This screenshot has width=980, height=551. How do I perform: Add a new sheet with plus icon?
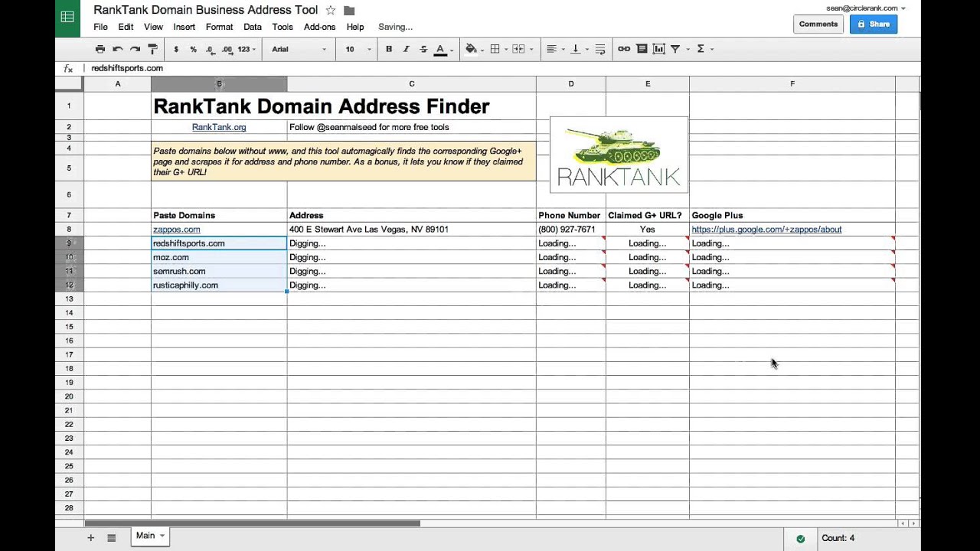(90, 538)
